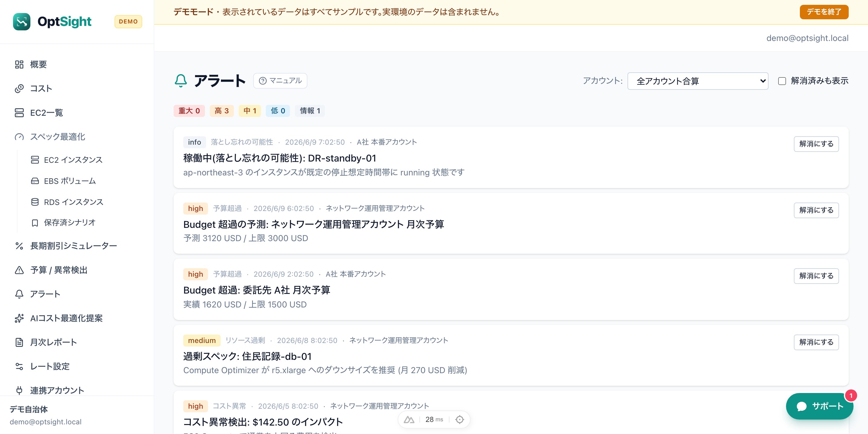868x434 pixels.
Task: Click 解消にする for the DR-standby-01 alert
Action: tap(816, 144)
